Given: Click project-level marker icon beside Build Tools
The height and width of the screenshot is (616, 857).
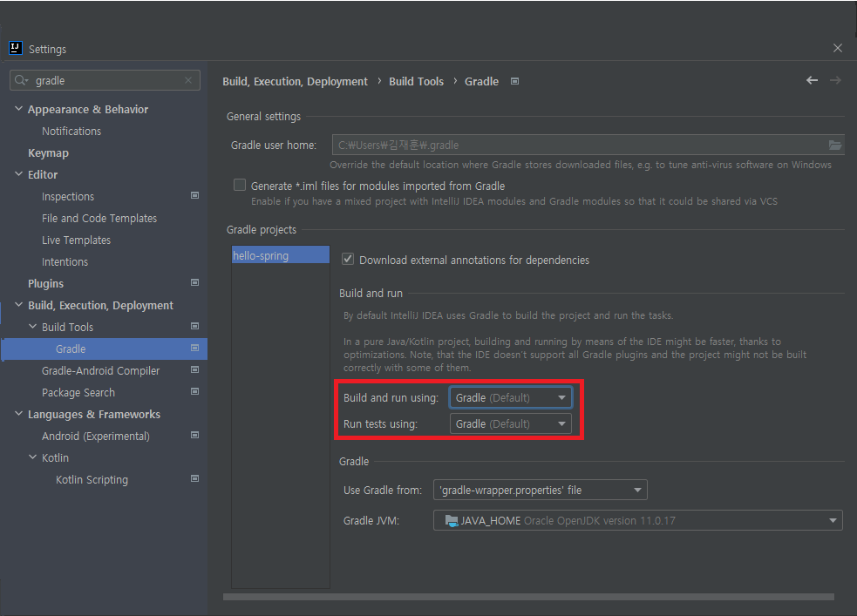Looking at the screenshot, I should pos(194,327).
